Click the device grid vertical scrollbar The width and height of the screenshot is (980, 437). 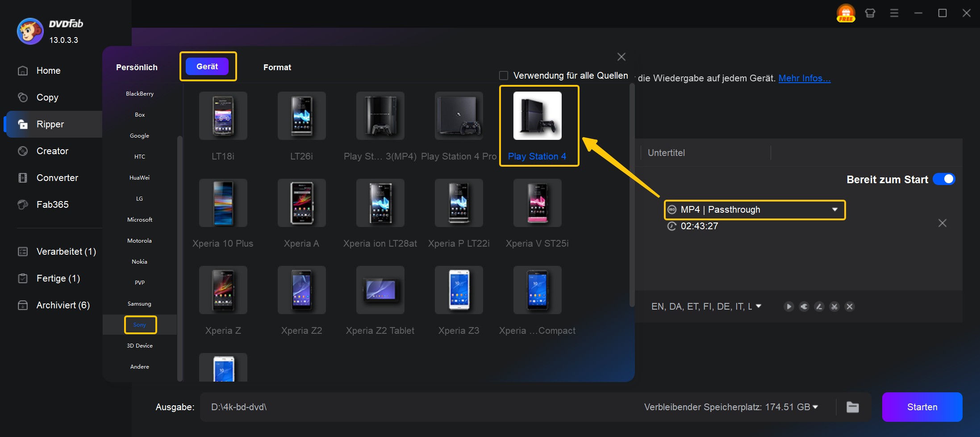tap(632, 195)
